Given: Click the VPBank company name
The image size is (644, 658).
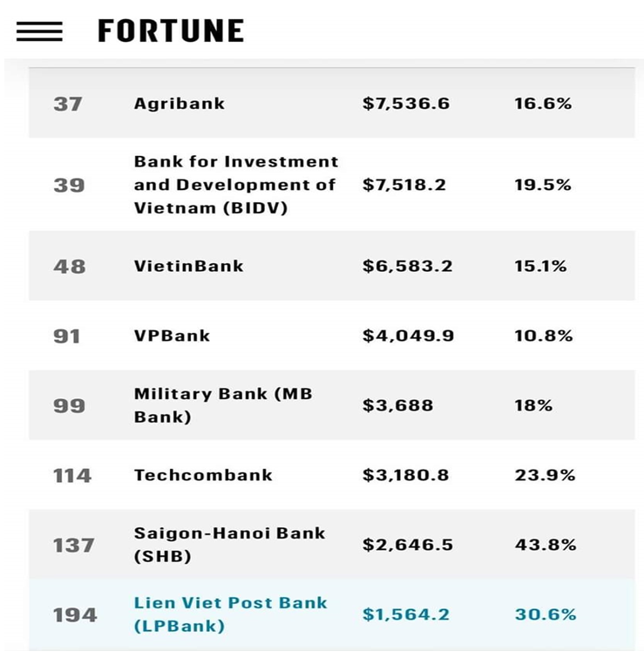Looking at the screenshot, I should tap(173, 336).
